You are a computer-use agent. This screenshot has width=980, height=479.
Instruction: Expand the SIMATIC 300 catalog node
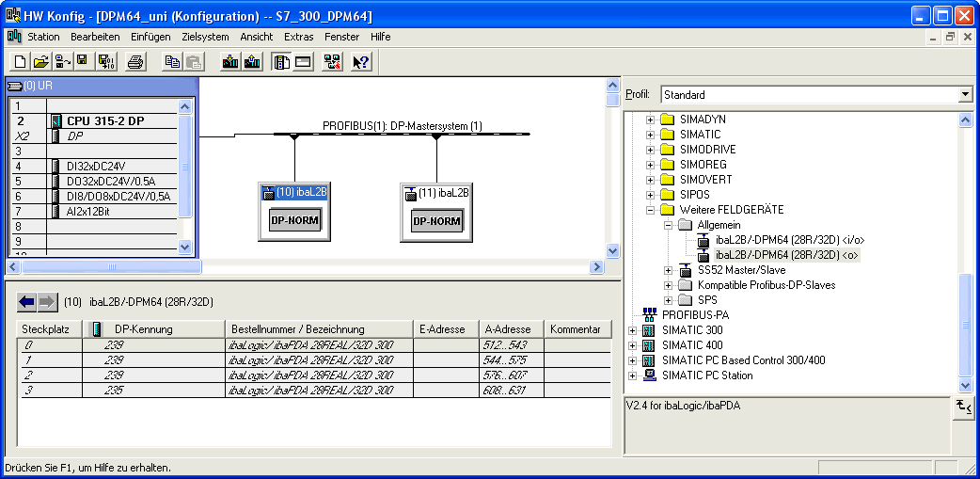coord(632,330)
